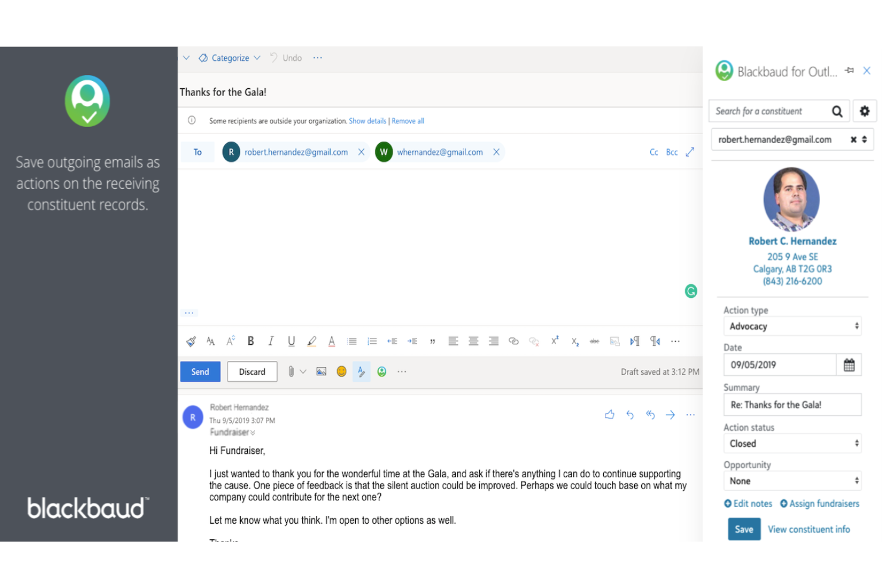
Task: Center align the text
Action: [473, 341]
